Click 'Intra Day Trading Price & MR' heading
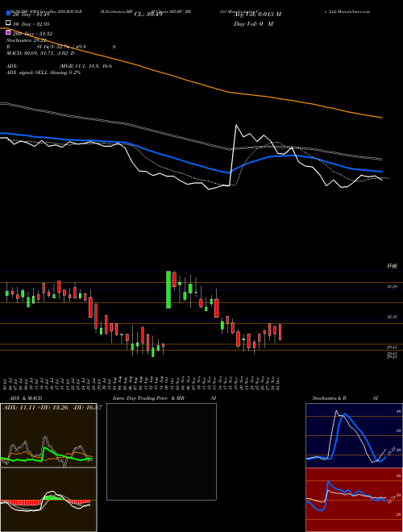Viewport: 403px width, 532px height. click(148, 398)
